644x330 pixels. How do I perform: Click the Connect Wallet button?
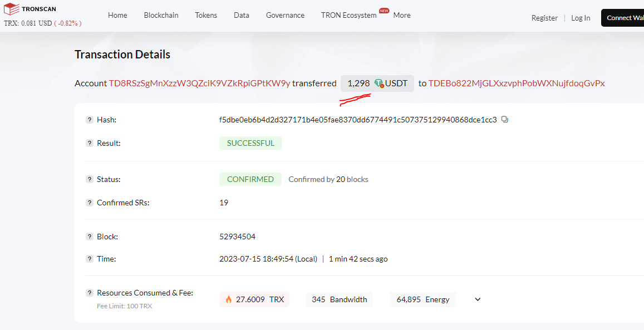(x=623, y=18)
